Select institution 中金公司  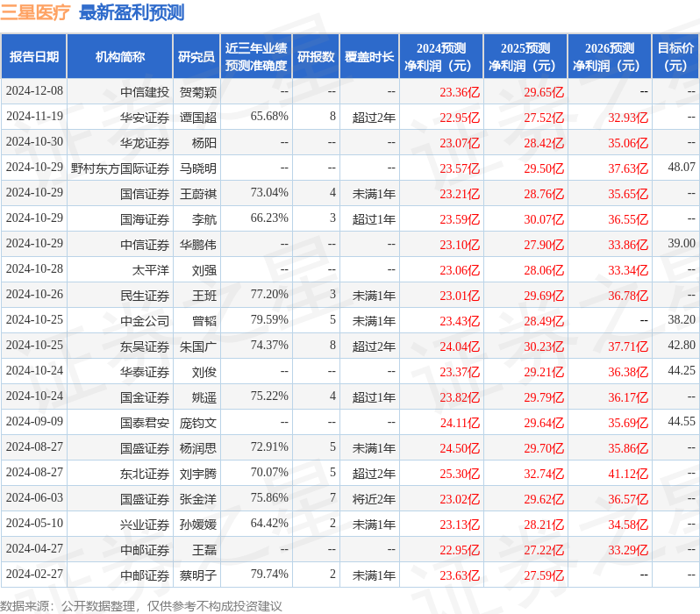click(145, 321)
